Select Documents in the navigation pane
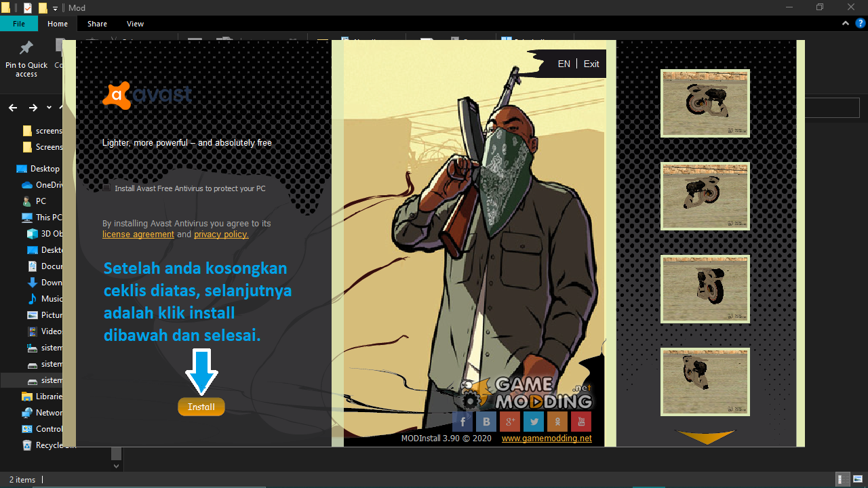This screenshot has width=868, height=488. pos(45,266)
